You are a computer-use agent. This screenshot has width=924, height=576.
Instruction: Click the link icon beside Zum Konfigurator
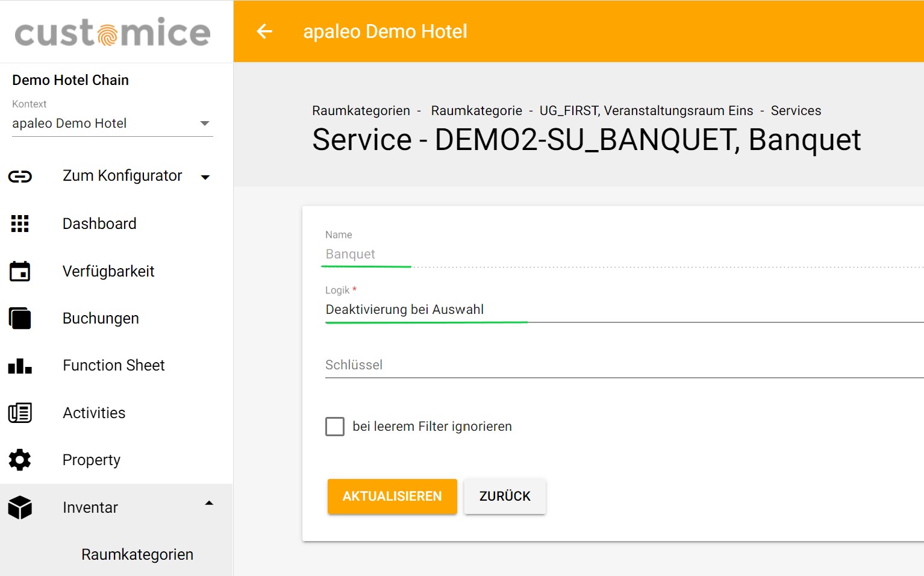coord(20,177)
